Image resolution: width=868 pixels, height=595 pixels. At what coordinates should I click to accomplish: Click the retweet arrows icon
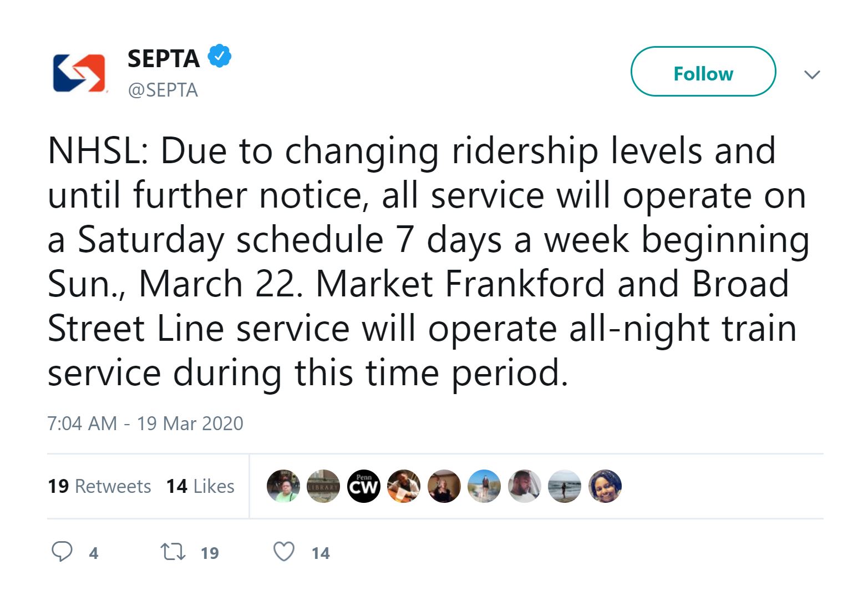pos(173,552)
